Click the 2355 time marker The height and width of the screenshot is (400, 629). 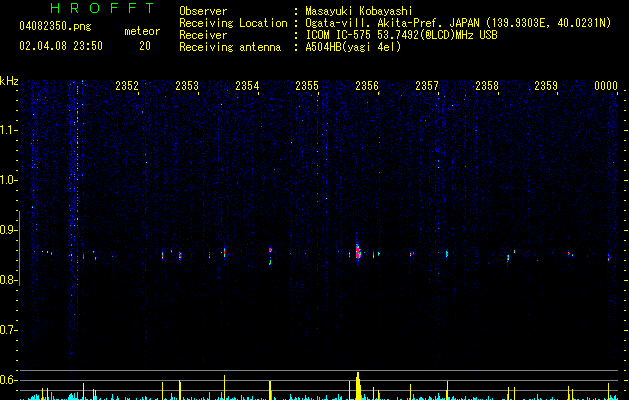click(x=307, y=86)
